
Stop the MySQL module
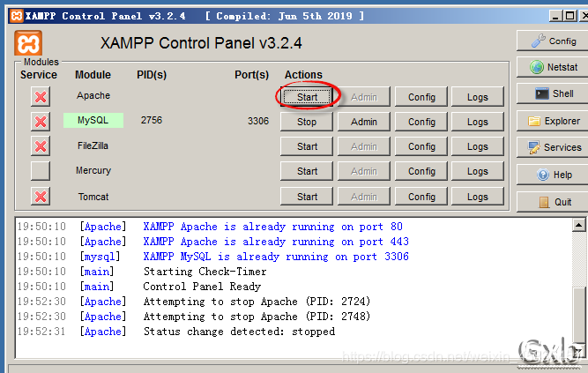307,122
